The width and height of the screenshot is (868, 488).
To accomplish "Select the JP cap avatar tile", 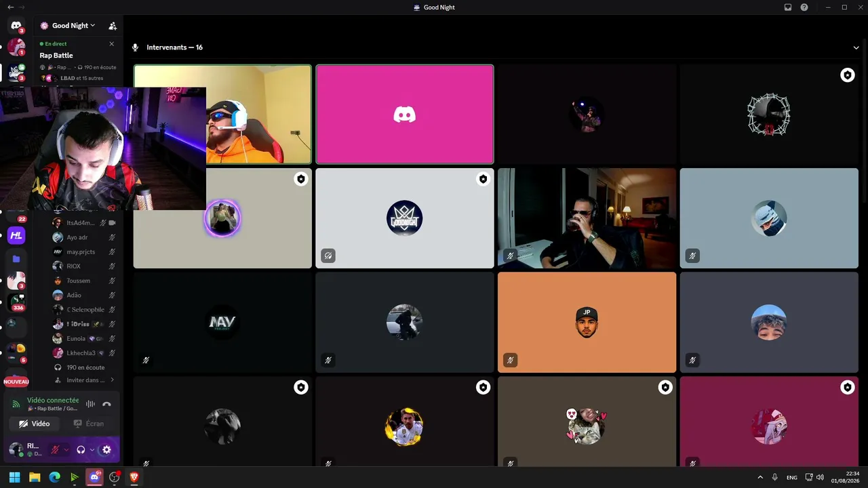I will (587, 322).
